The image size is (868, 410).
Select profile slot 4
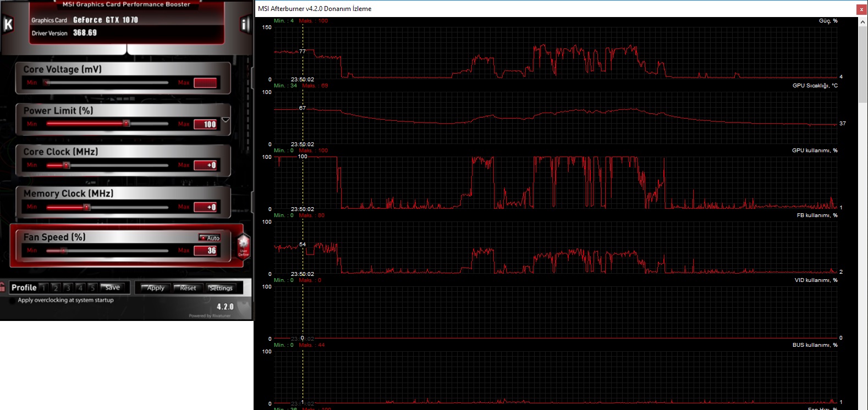(x=80, y=287)
